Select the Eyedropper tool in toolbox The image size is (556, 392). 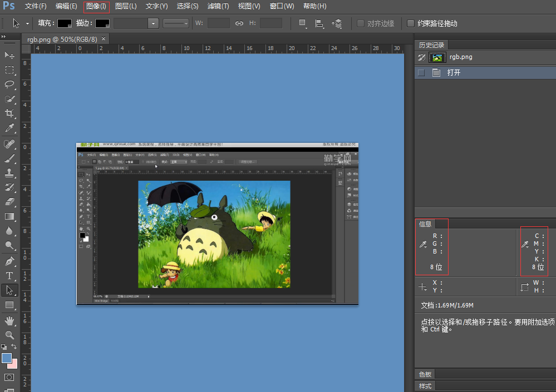pyautogui.click(x=9, y=128)
